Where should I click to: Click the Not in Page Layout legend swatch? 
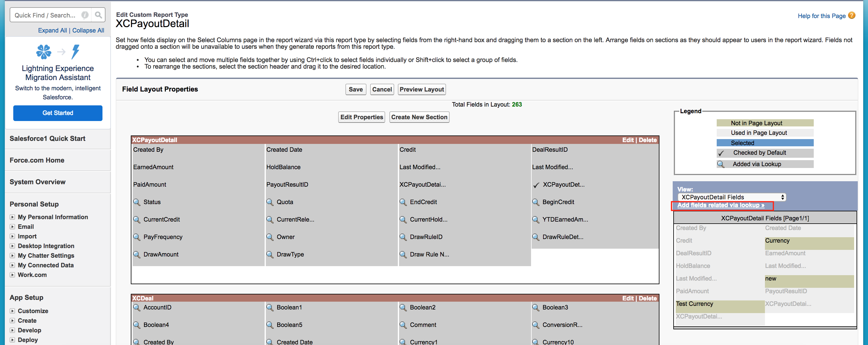click(x=765, y=123)
